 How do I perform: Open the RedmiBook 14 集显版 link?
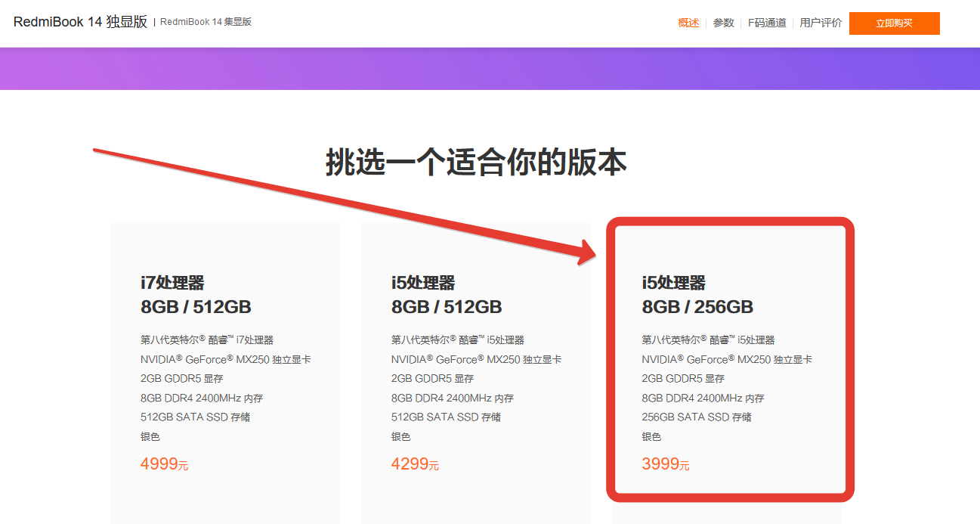click(206, 22)
